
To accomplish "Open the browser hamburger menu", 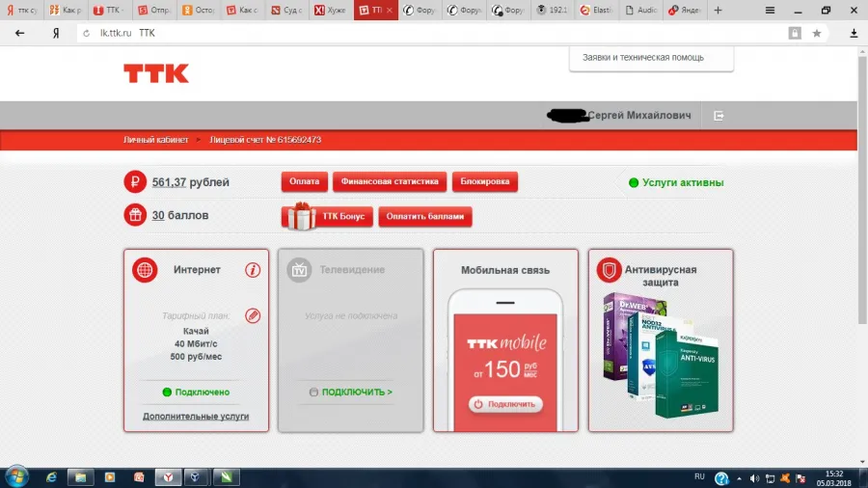I will (770, 10).
